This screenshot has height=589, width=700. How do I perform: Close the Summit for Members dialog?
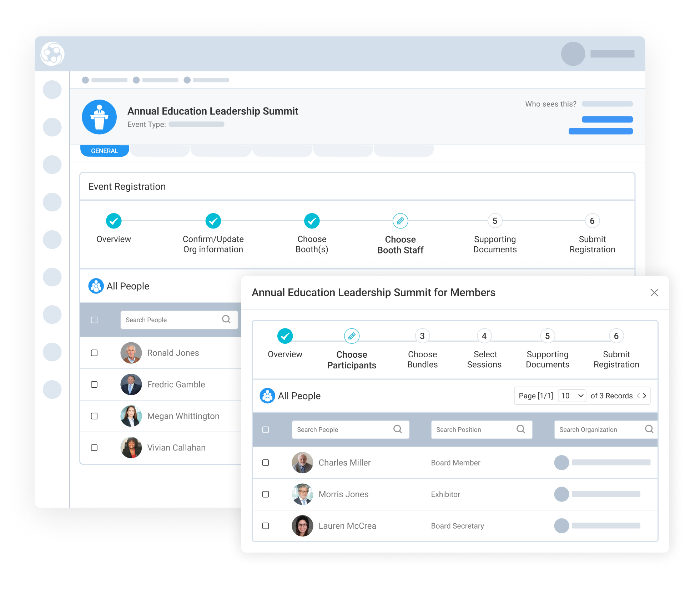coord(654,293)
